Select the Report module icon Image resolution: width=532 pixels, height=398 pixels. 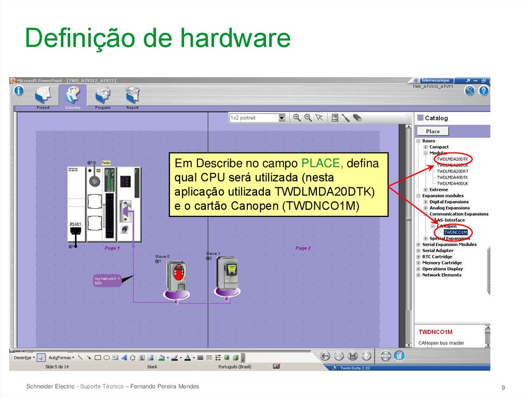(x=132, y=95)
